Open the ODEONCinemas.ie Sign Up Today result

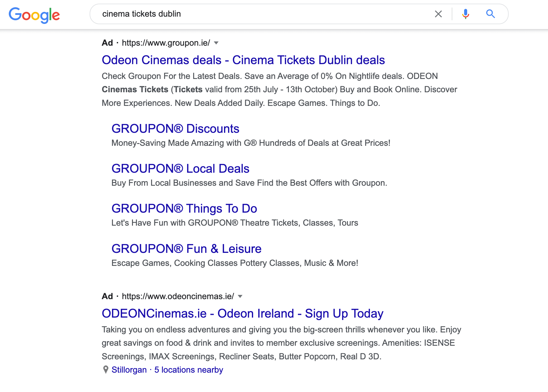(242, 313)
